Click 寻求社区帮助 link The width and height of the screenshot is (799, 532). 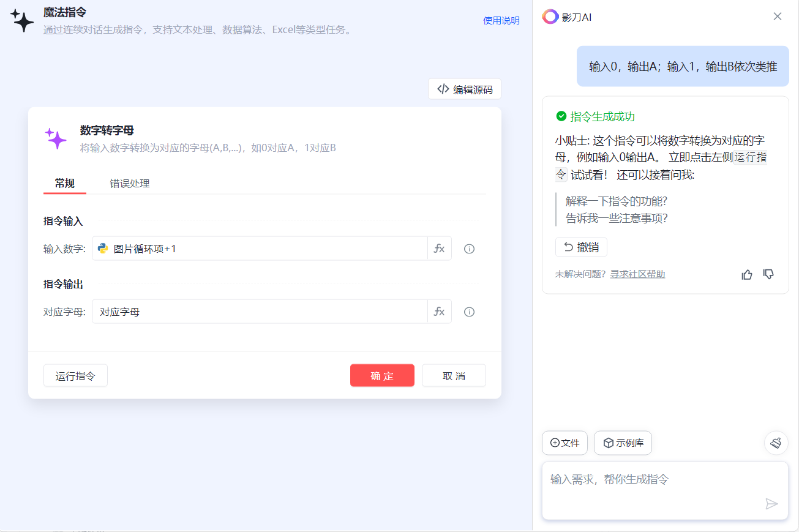[637, 274]
